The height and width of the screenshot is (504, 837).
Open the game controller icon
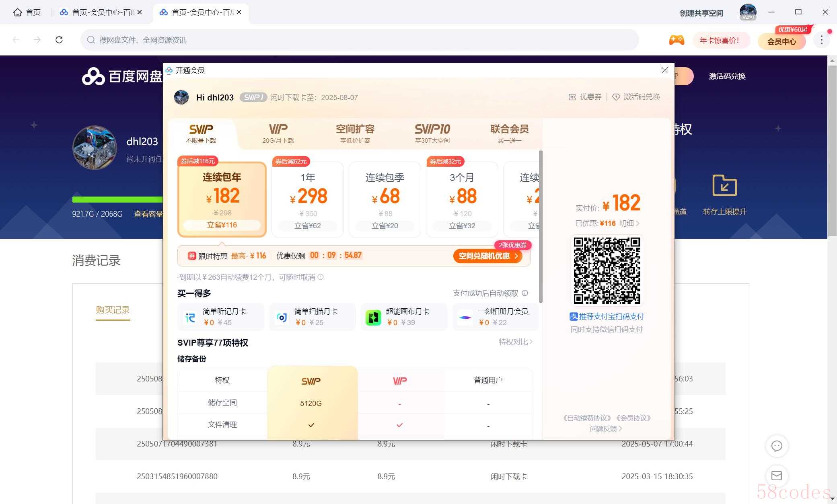677,40
